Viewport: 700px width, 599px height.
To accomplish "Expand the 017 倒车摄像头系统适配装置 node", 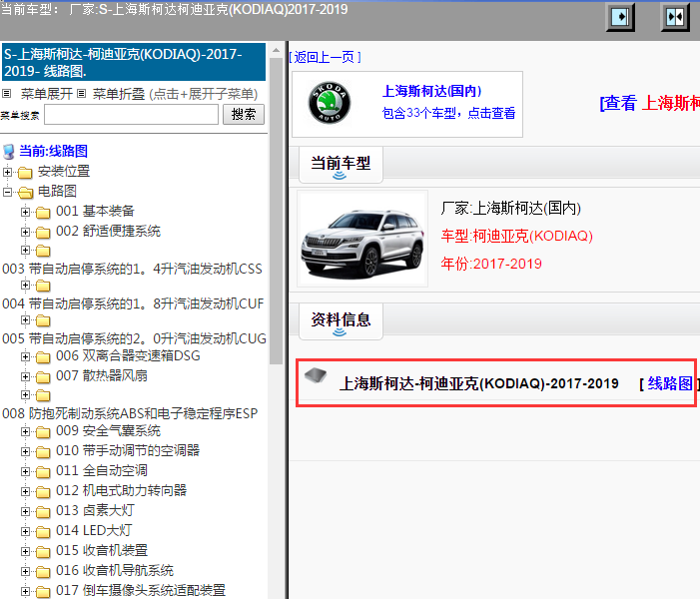I will [x=25, y=592].
